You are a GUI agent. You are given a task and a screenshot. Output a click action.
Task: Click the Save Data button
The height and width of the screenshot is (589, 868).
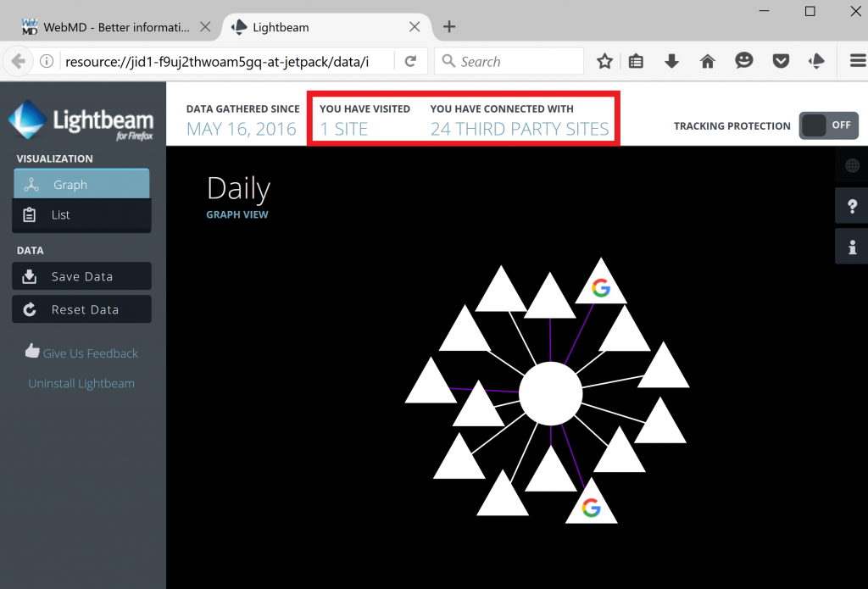coord(81,276)
